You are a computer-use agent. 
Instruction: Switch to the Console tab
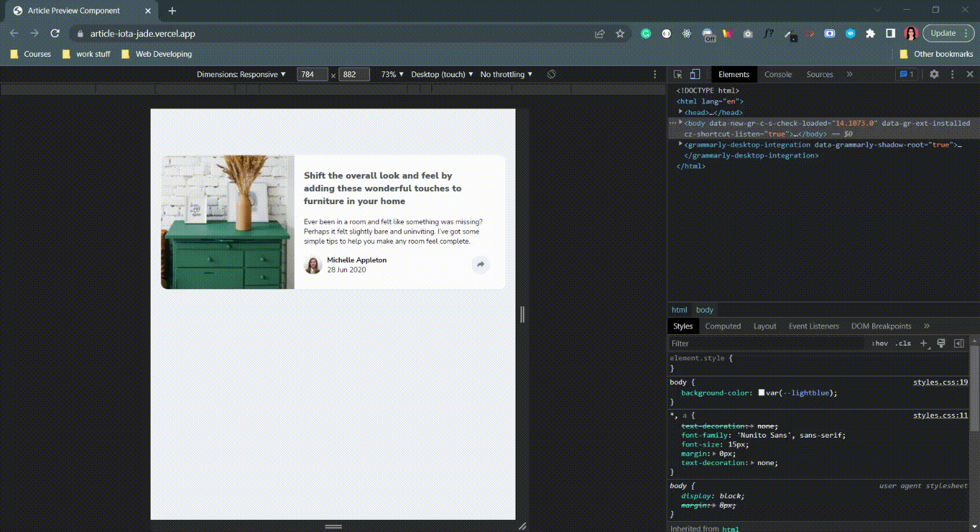pyautogui.click(x=778, y=75)
